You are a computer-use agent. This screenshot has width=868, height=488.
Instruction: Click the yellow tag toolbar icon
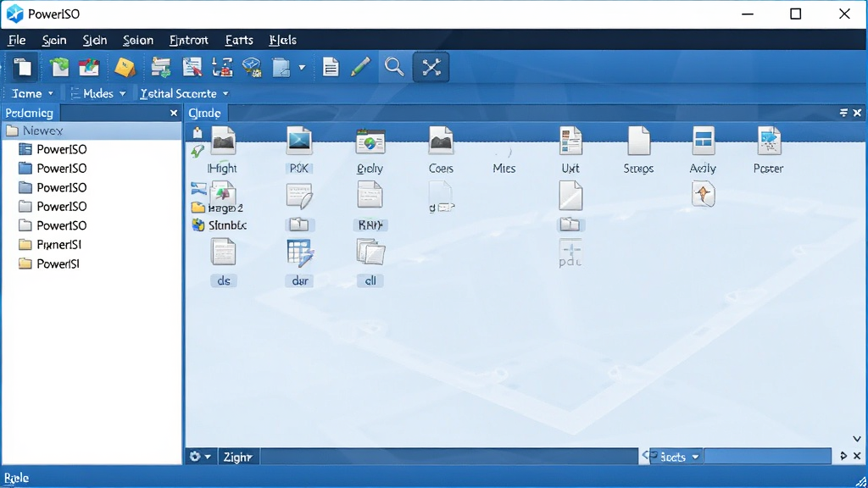click(125, 68)
